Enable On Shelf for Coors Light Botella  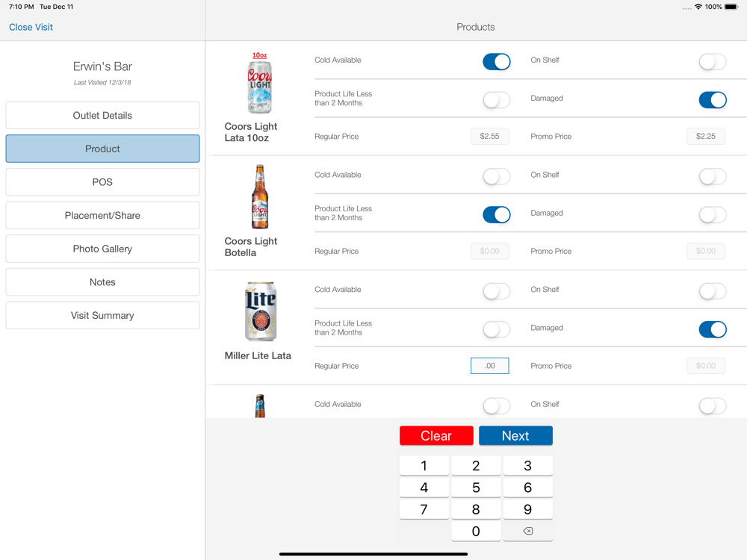(x=712, y=176)
